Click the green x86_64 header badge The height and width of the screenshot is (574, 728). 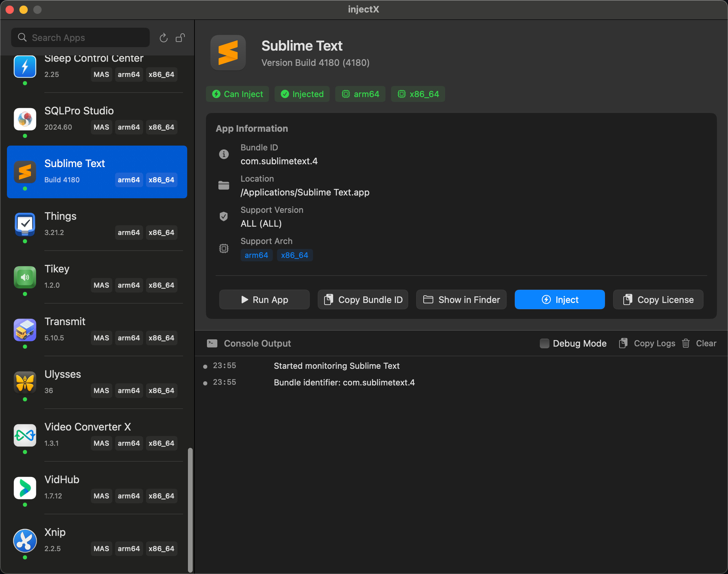418,94
